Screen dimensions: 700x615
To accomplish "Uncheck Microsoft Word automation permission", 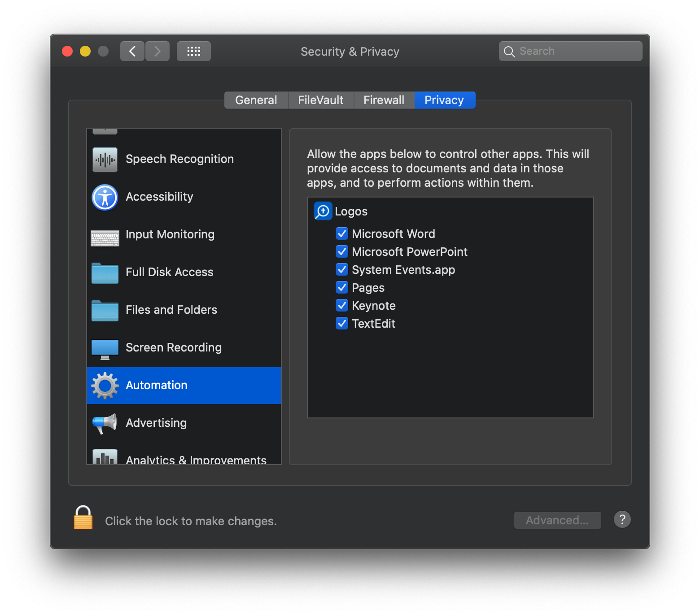I will tap(342, 233).
